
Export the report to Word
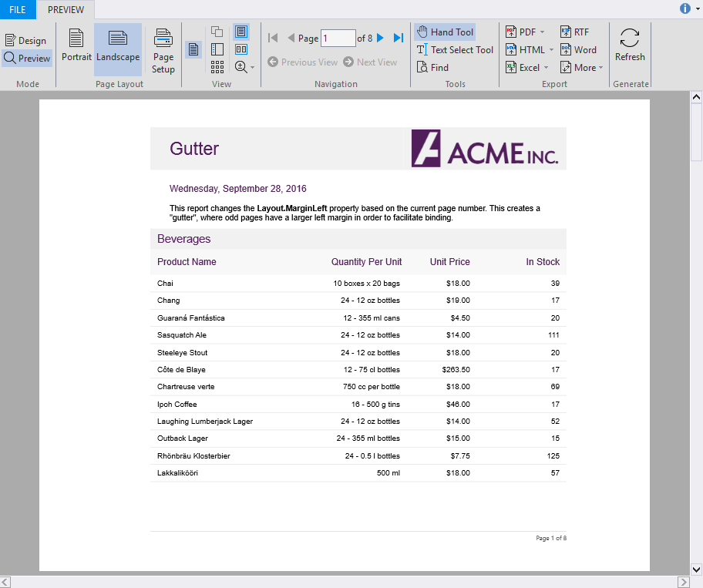click(578, 49)
